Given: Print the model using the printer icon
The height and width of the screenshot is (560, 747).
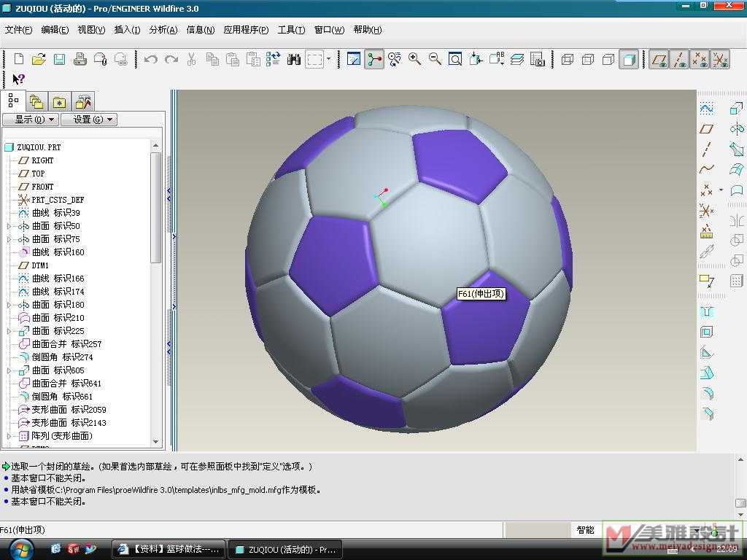Looking at the screenshot, I should [x=80, y=60].
